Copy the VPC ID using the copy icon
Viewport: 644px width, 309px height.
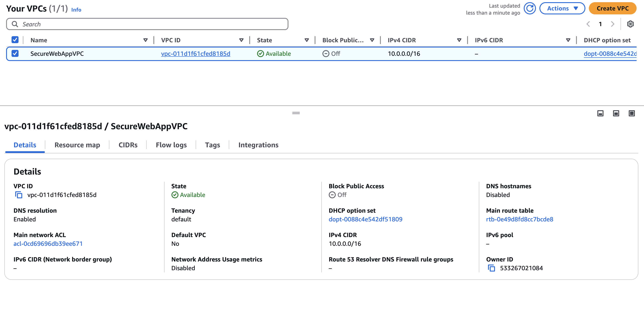[x=19, y=195]
